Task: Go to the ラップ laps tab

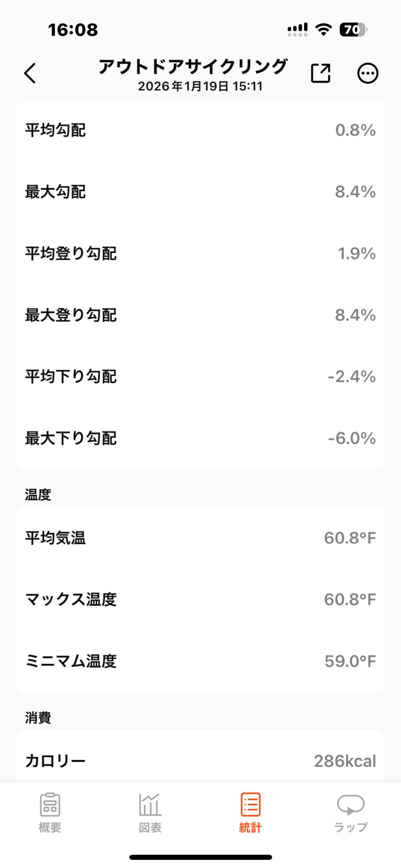Action: (x=351, y=813)
